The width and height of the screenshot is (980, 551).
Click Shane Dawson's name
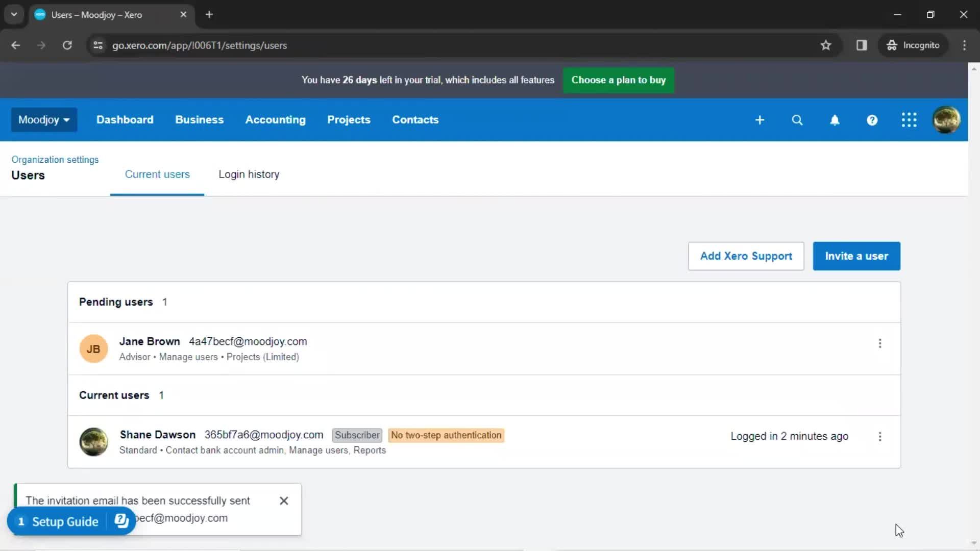[158, 435]
